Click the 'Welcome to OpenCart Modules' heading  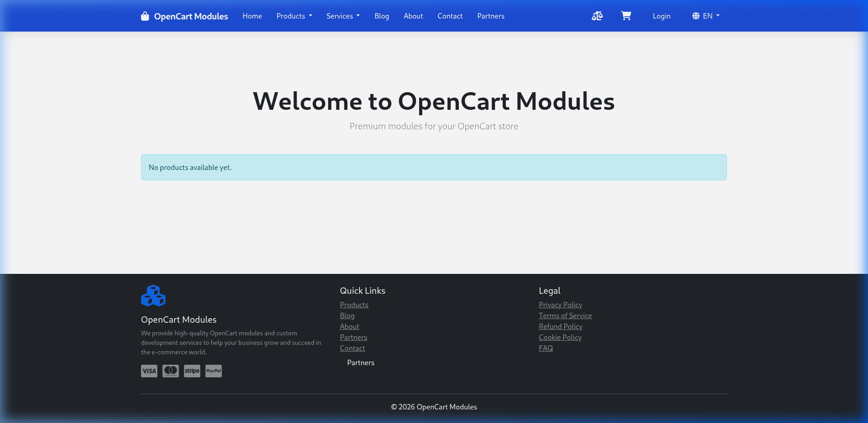tap(434, 101)
